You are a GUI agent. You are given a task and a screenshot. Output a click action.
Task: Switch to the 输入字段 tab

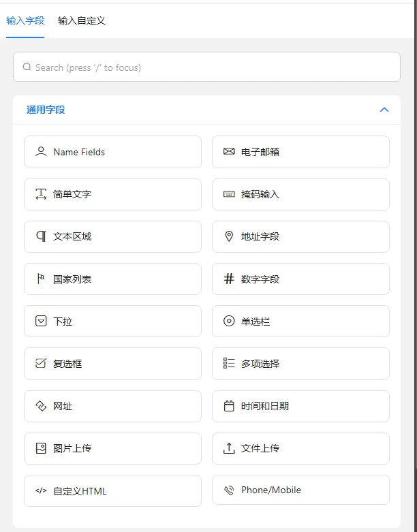25,20
